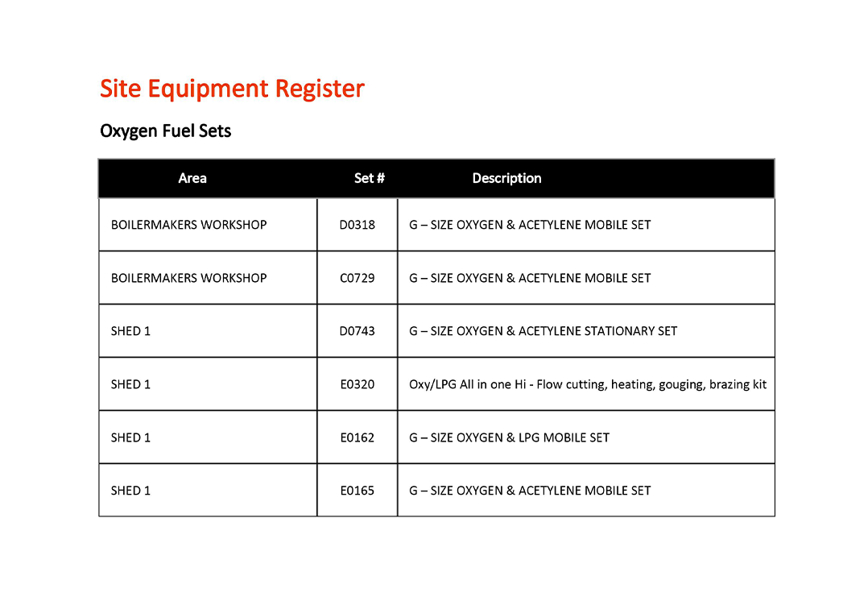
Task: Select set number D0318 cell
Action: (357, 225)
